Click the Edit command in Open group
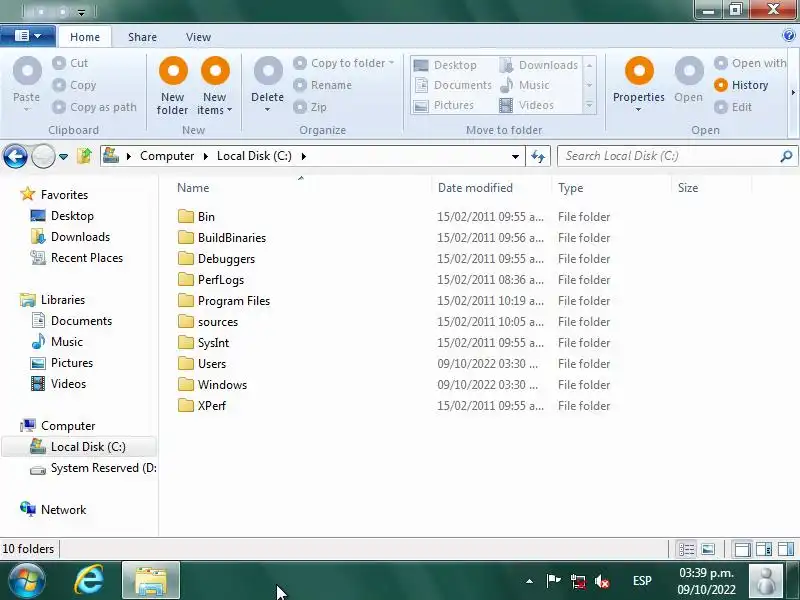The width and height of the screenshot is (800, 600). tap(733, 107)
